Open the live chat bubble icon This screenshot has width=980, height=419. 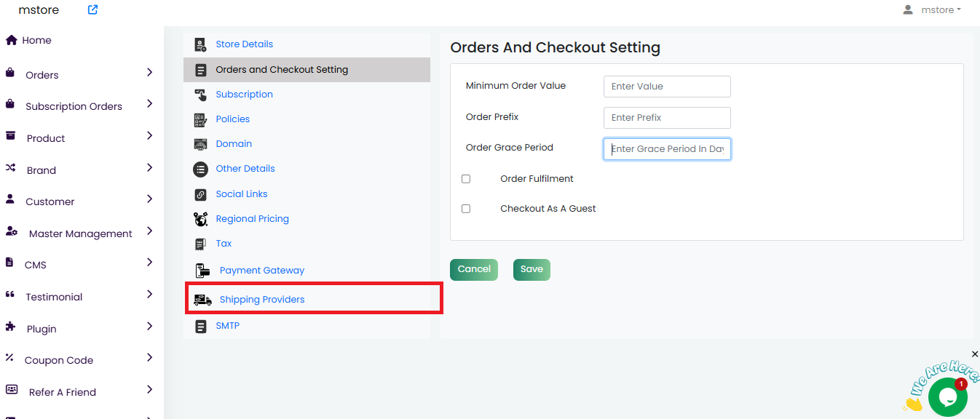click(947, 396)
